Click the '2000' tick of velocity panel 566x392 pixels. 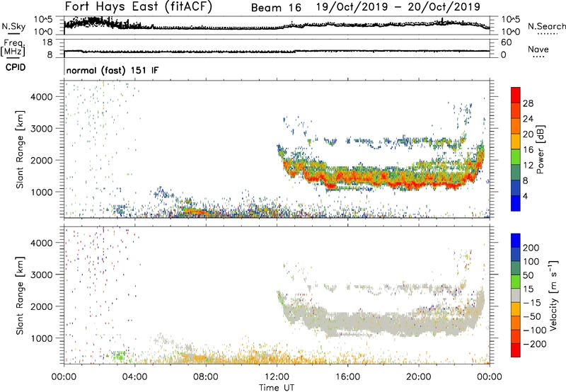click(42, 306)
